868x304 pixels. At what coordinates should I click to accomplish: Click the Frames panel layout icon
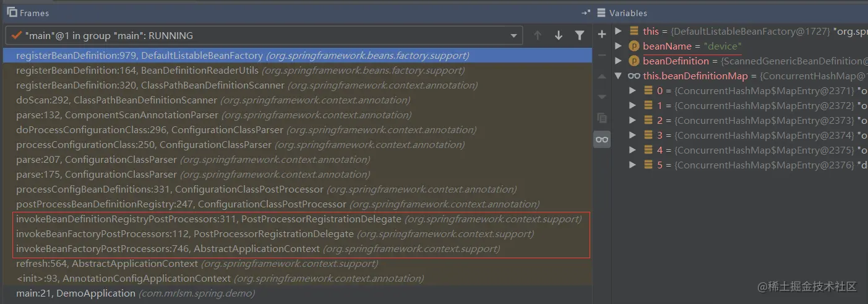coord(11,12)
